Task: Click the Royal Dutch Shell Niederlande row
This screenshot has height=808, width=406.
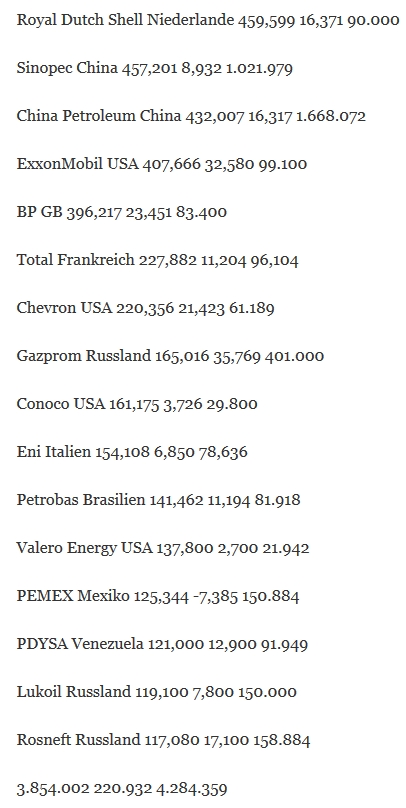Action: [208, 20]
